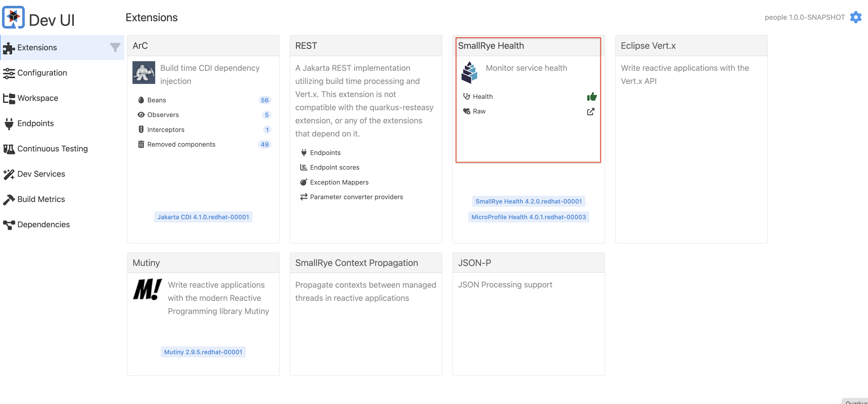Click the Mutiny M! logo
Image resolution: width=868 pixels, height=404 pixels.
tap(147, 289)
